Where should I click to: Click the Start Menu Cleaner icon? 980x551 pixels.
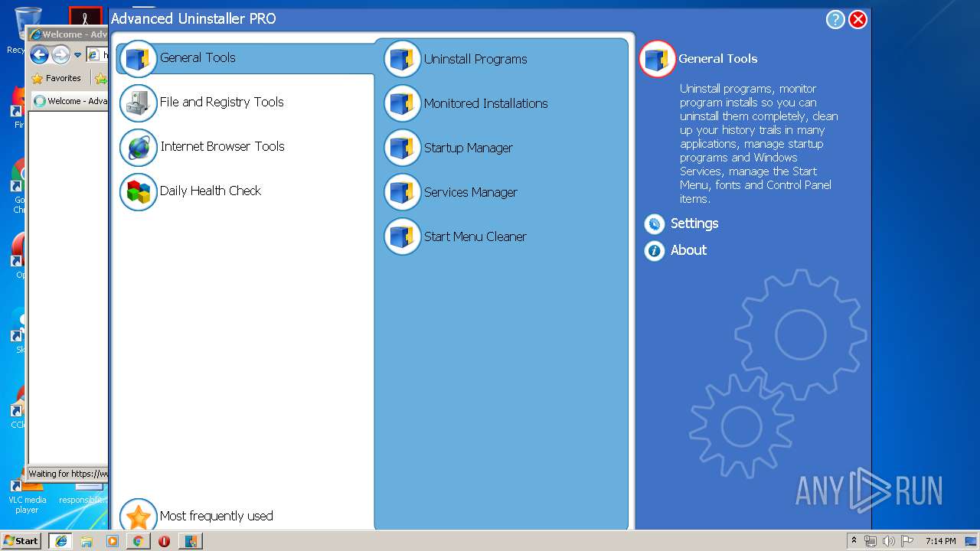pos(403,236)
